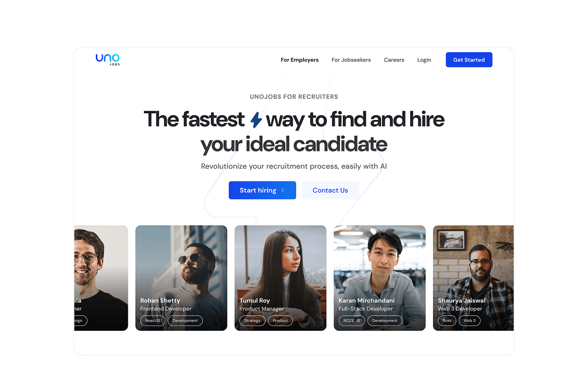Viewport: 588px width, 384px height.
Task: Select the Rust skill tag
Action: [x=447, y=320]
